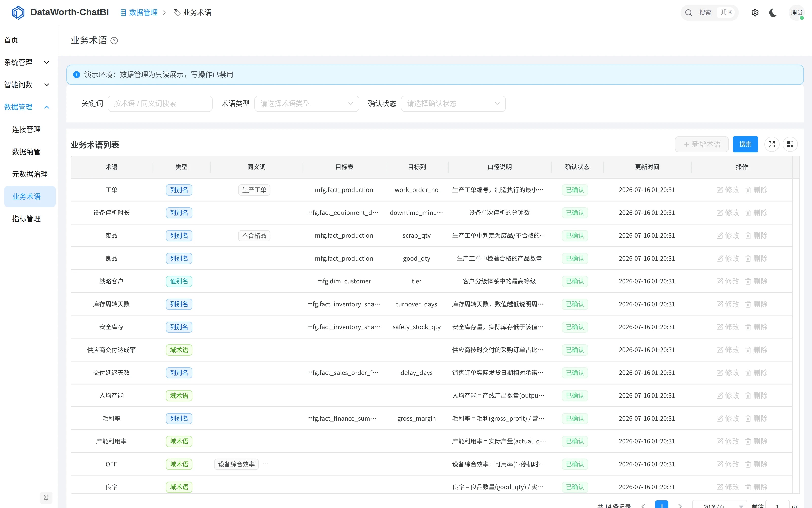Go to next pagination page arrow

click(x=680, y=505)
